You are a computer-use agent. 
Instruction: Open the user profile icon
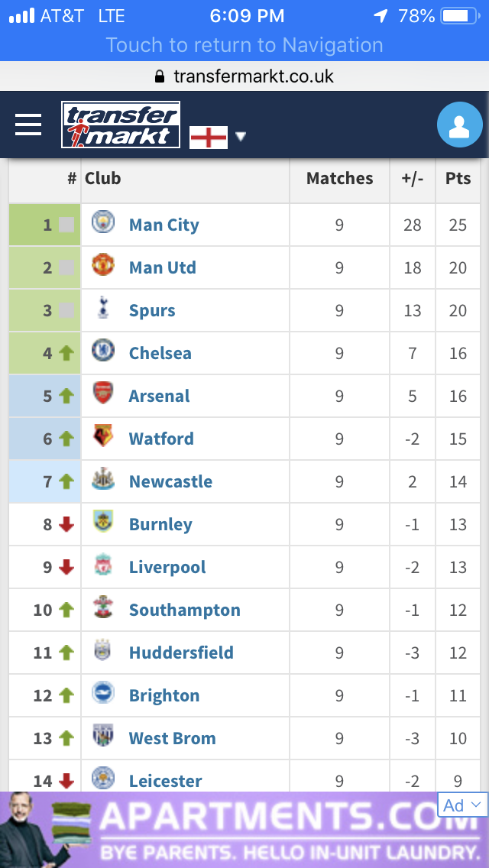point(459,125)
